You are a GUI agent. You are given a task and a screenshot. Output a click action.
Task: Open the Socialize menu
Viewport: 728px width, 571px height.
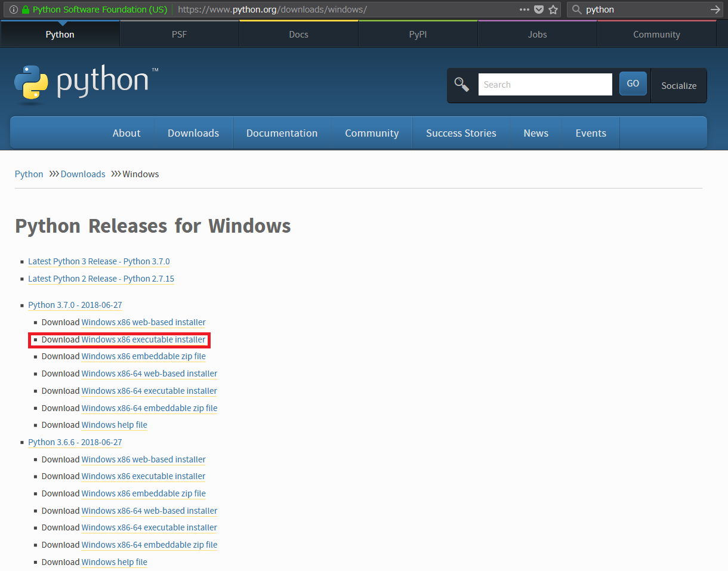point(678,85)
